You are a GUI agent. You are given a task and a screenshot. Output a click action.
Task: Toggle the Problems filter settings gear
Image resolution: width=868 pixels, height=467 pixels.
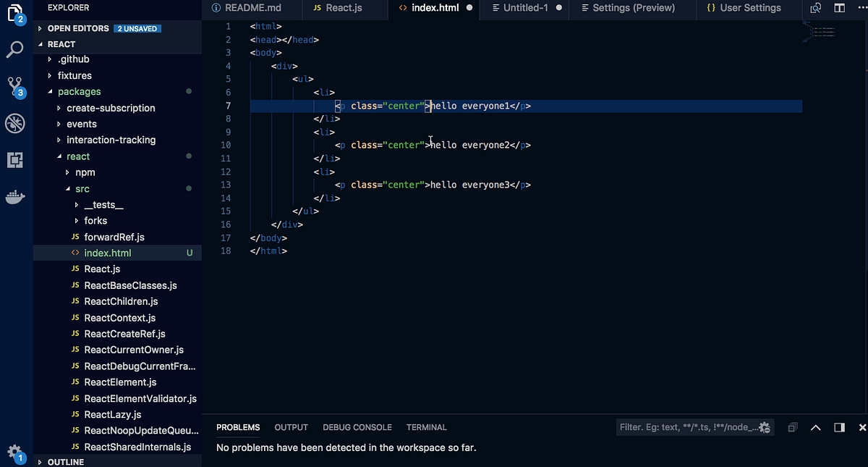pyautogui.click(x=764, y=427)
